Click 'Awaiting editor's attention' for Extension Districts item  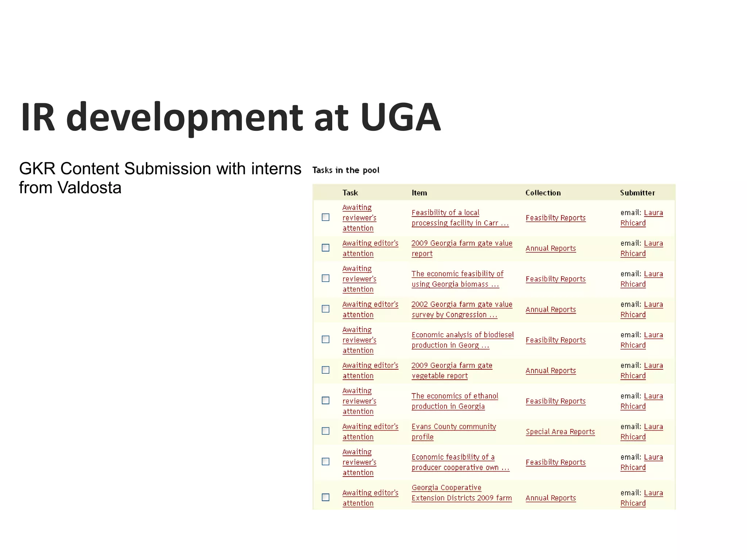click(370, 498)
